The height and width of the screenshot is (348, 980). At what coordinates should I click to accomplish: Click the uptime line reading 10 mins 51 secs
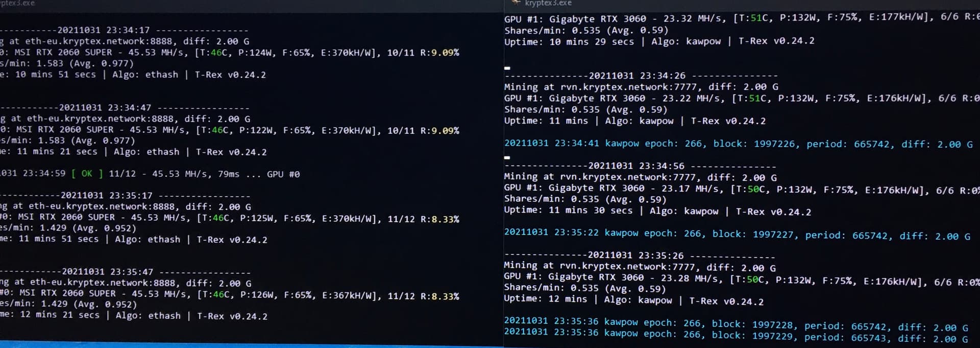click(133, 75)
